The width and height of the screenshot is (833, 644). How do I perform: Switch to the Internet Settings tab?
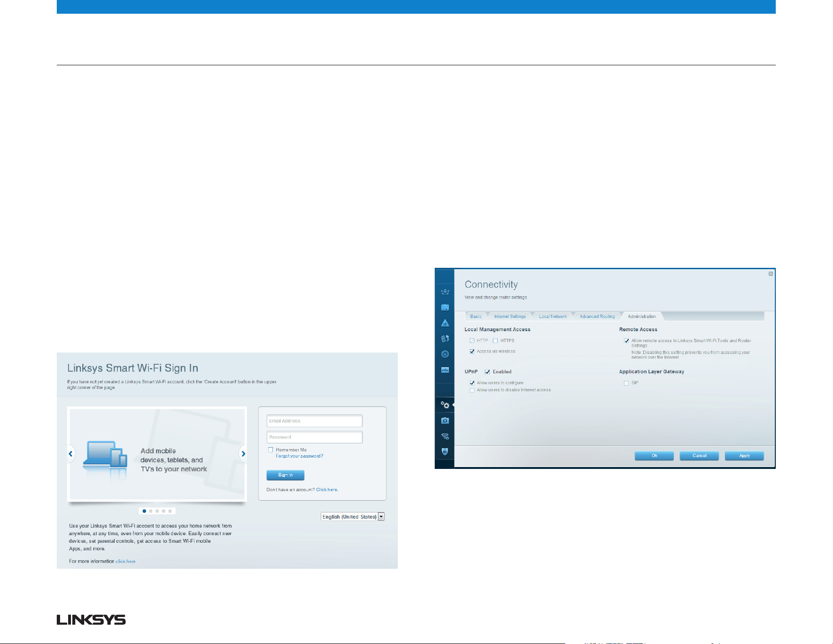click(x=510, y=317)
